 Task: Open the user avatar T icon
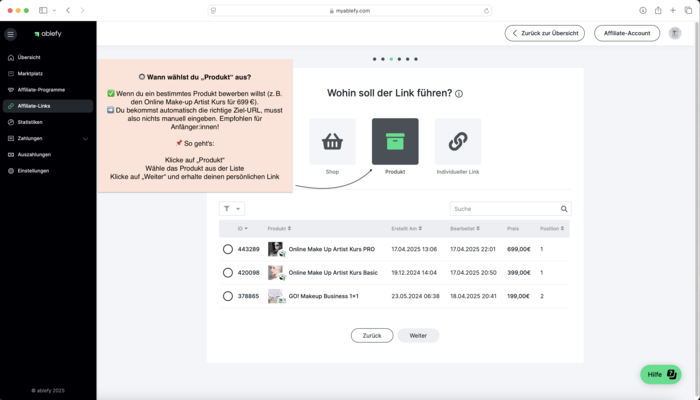(674, 33)
